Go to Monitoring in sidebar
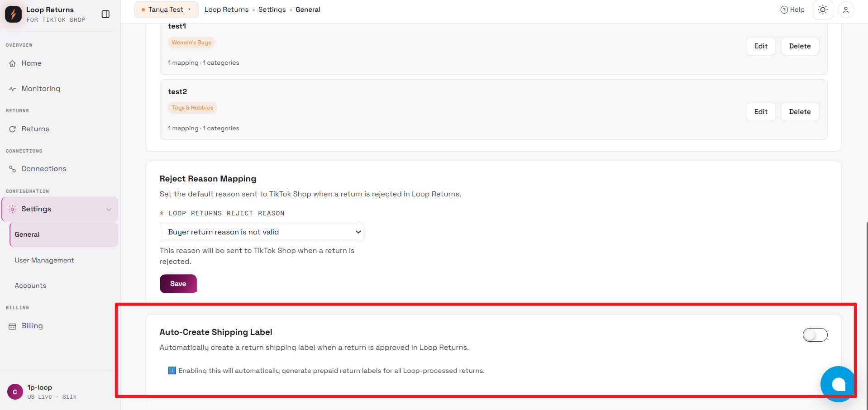The width and height of the screenshot is (868, 410). point(41,89)
